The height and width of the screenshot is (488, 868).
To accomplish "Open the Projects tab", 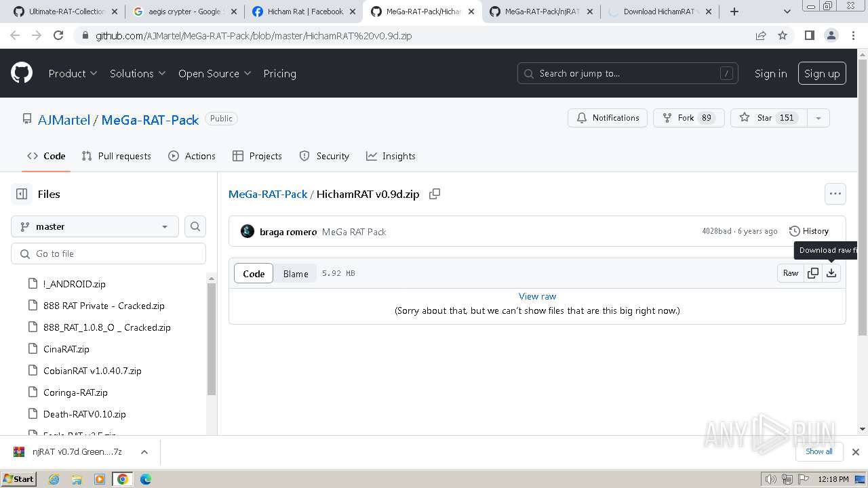I will click(x=257, y=156).
